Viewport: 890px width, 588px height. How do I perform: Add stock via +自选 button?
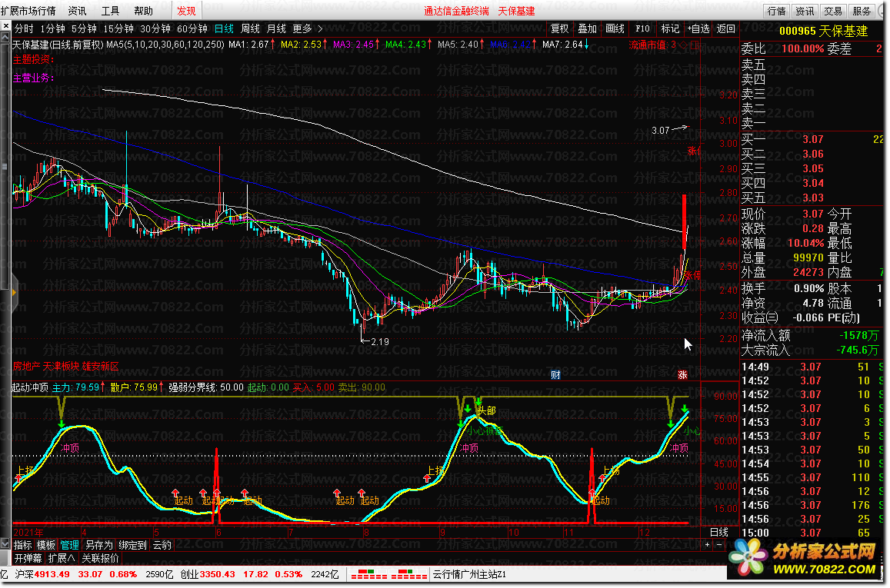tap(698, 28)
